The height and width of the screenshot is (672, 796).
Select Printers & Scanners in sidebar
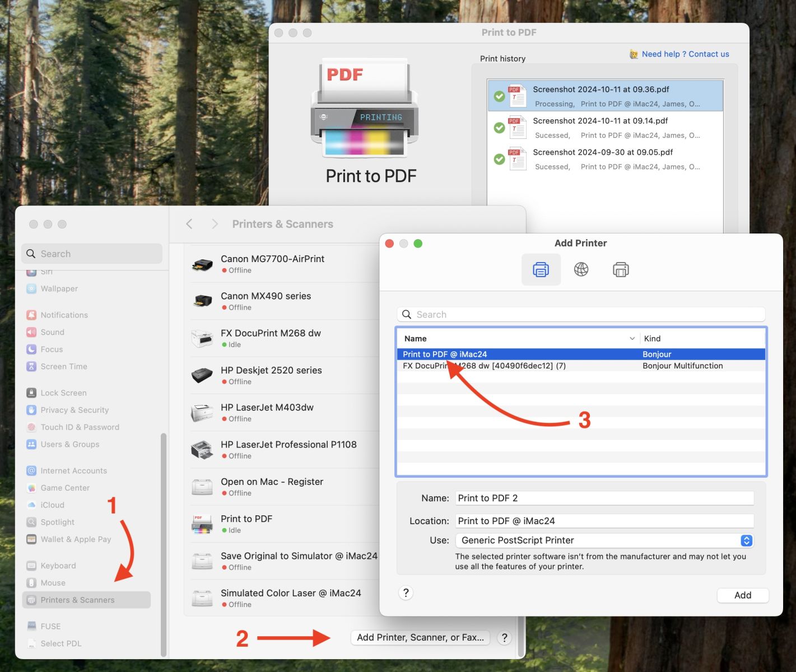(x=86, y=600)
